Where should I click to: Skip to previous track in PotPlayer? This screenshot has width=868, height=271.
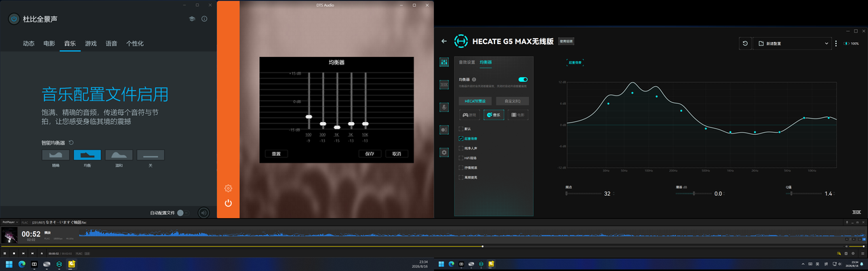23,253
